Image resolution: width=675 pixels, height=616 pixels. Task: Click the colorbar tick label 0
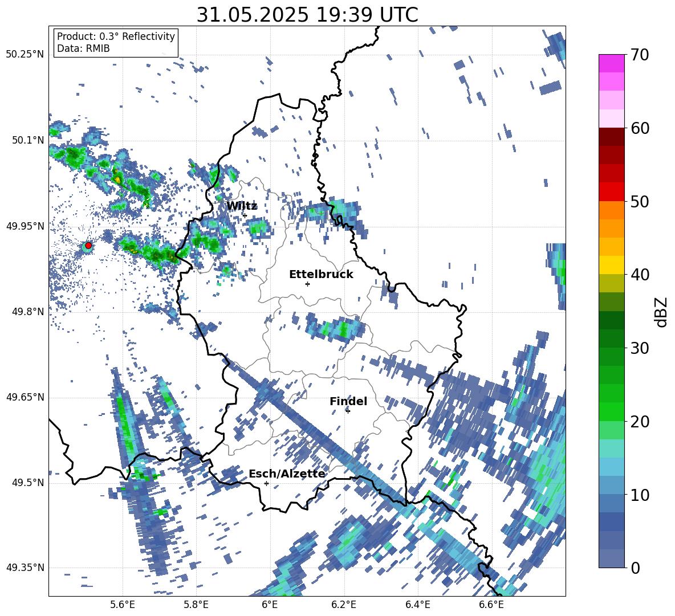tap(635, 568)
